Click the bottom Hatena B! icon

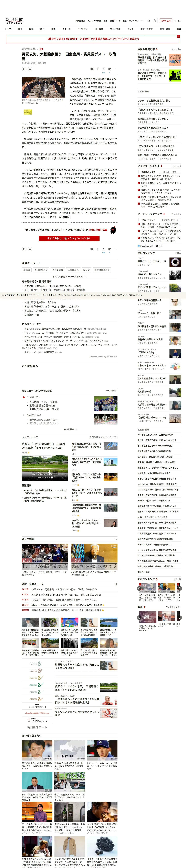[109, 249]
